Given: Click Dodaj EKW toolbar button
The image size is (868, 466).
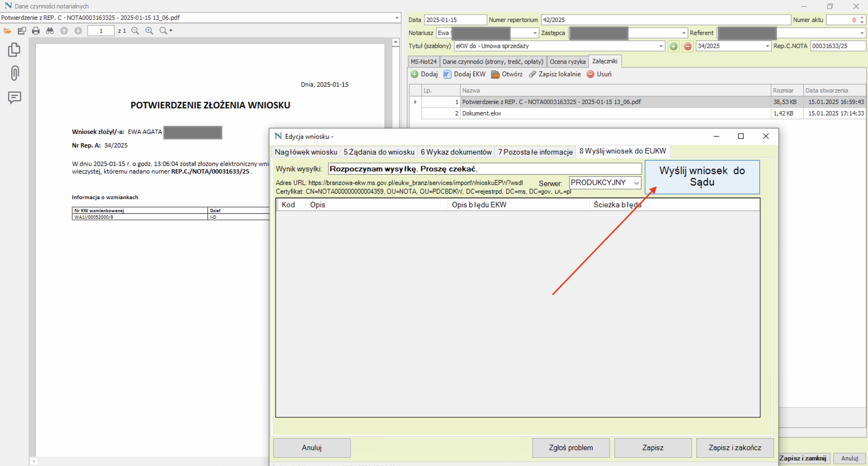Looking at the screenshot, I should click(465, 74).
